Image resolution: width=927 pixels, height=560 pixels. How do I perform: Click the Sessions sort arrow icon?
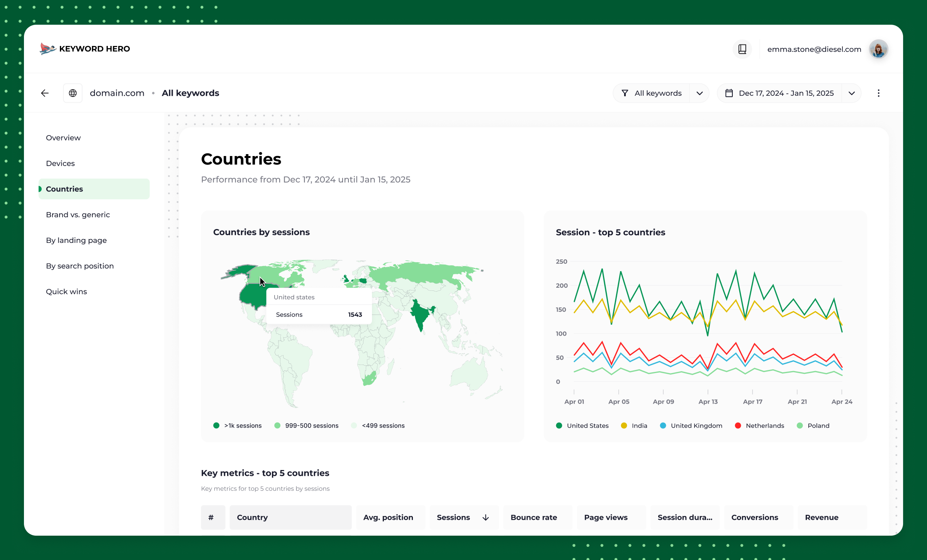tap(486, 517)
